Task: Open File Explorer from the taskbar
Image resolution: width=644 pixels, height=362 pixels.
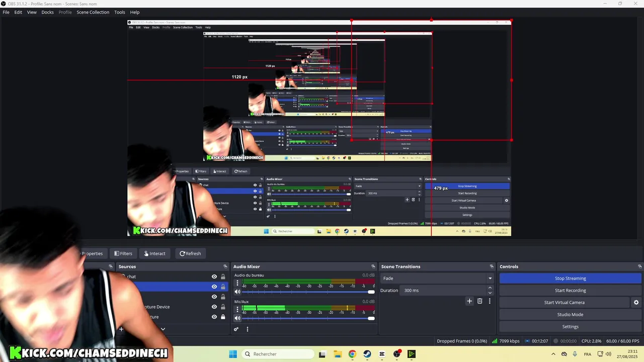Action: click(337, 354)
